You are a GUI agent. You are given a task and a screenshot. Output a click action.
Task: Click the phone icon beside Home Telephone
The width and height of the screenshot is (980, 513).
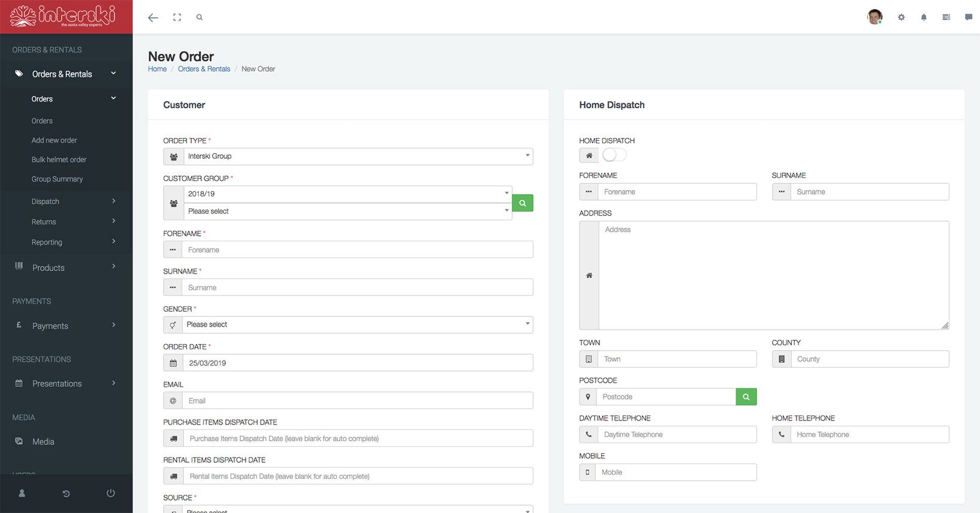[782, 434]
